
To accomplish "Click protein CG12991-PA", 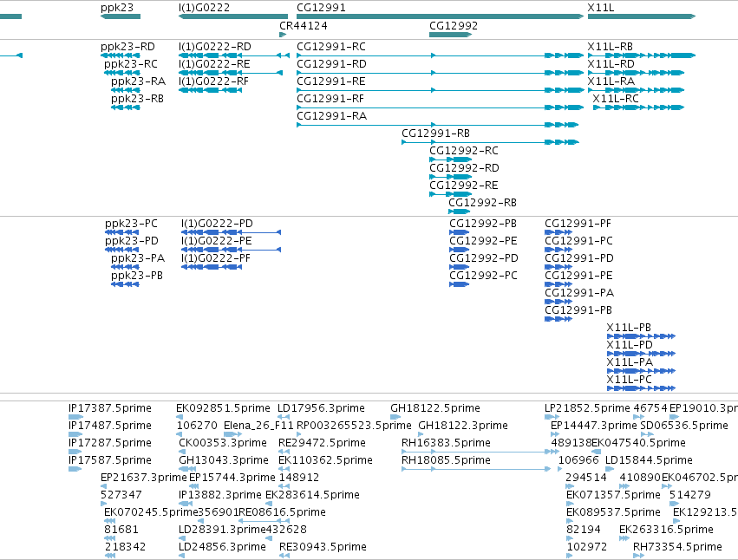I will click(x=558, y=303).
